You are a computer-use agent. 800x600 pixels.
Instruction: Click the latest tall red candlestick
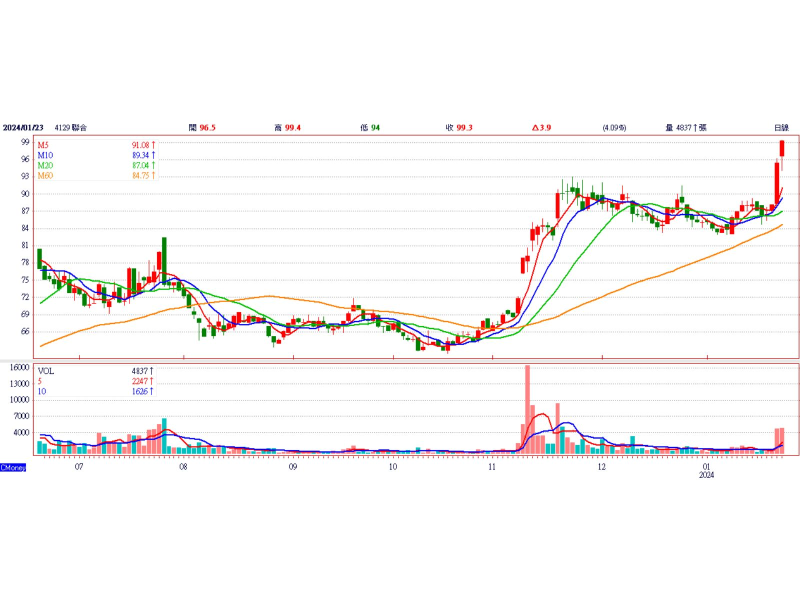pos(782,148)
